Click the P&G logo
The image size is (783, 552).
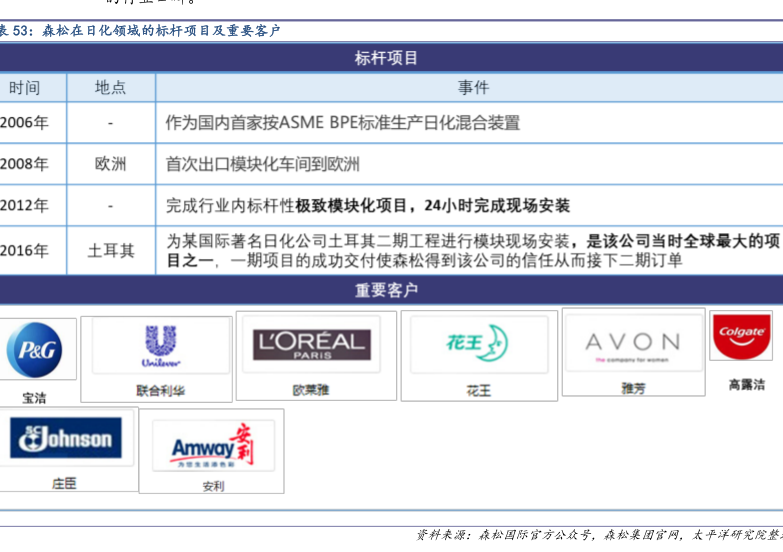(x=34, y=349)
